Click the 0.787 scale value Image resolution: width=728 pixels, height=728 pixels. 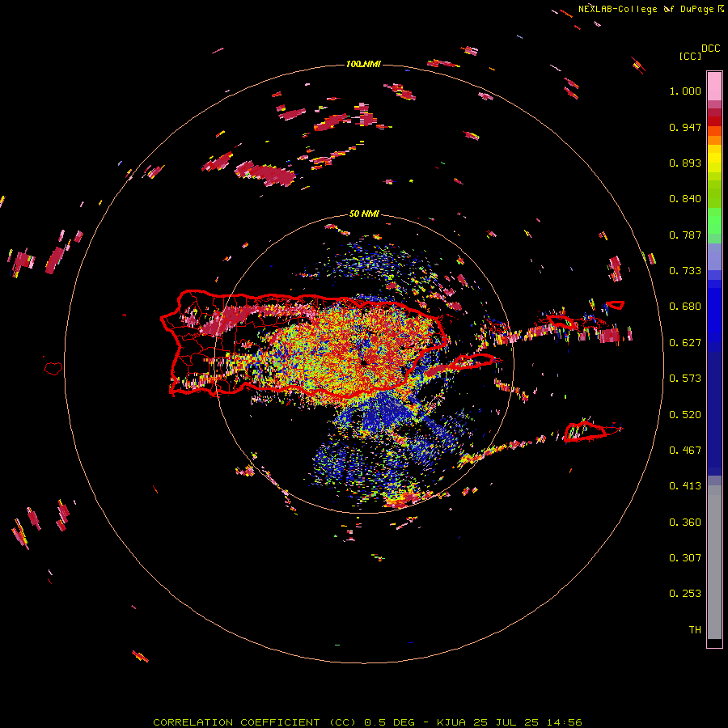685,235
